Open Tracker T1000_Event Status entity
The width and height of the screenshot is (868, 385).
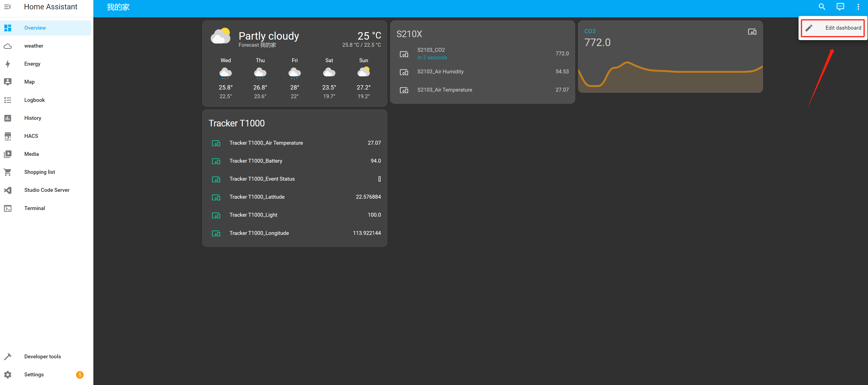[294, 179]
